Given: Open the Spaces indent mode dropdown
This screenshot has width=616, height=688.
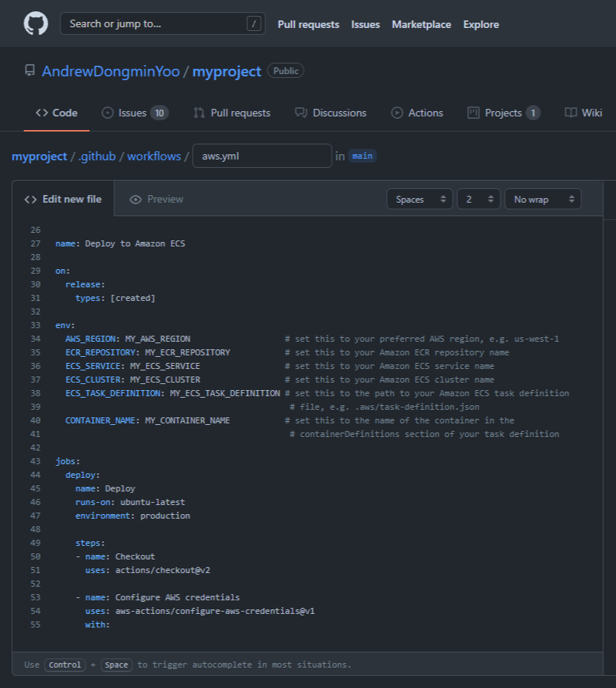Looking at the screenshot, I should (x=419, y=199).
